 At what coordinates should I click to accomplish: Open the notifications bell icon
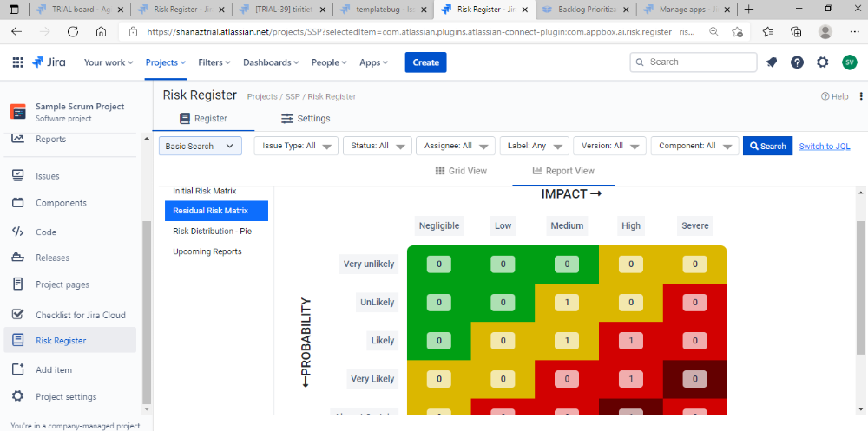pyautogui.click(x=772, y=62)
